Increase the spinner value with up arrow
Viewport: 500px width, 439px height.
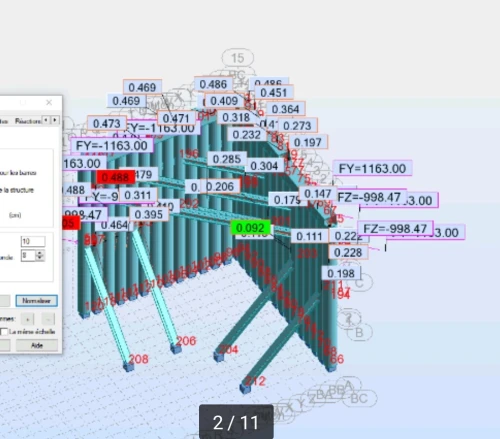tap(40, 253)
